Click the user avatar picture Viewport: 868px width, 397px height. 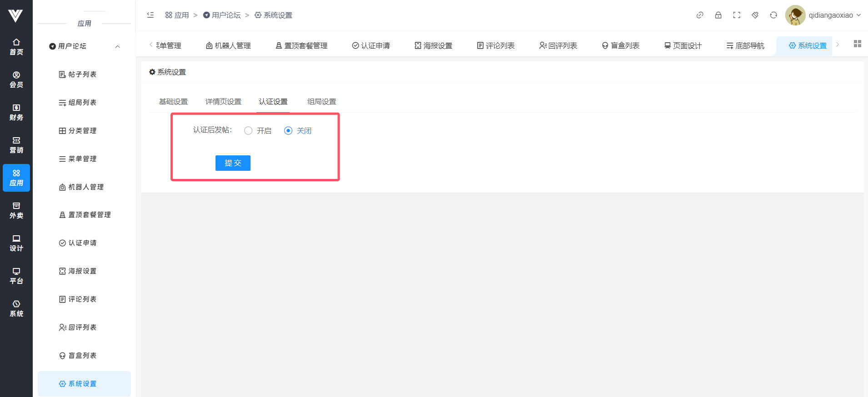click(x=795, y=15)
